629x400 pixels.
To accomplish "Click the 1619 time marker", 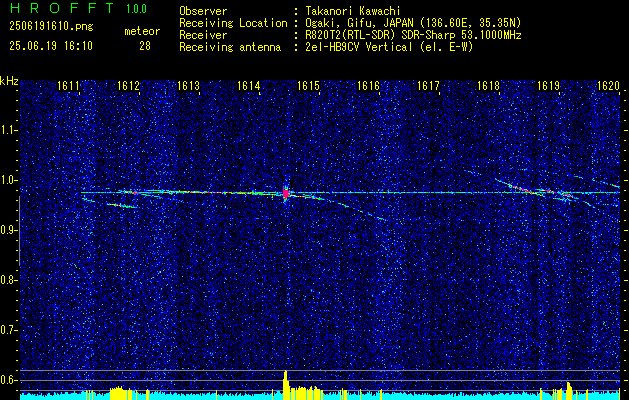I will coord(548,86).
